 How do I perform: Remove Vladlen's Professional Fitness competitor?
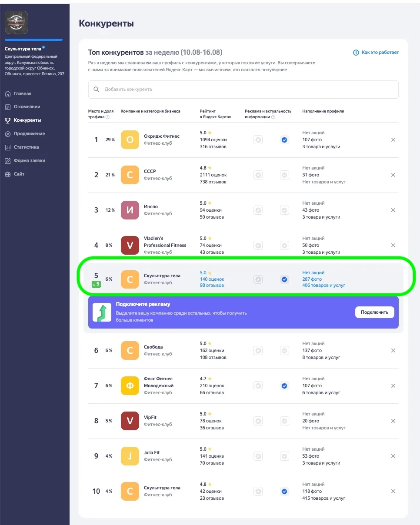(x=393, y=245)
